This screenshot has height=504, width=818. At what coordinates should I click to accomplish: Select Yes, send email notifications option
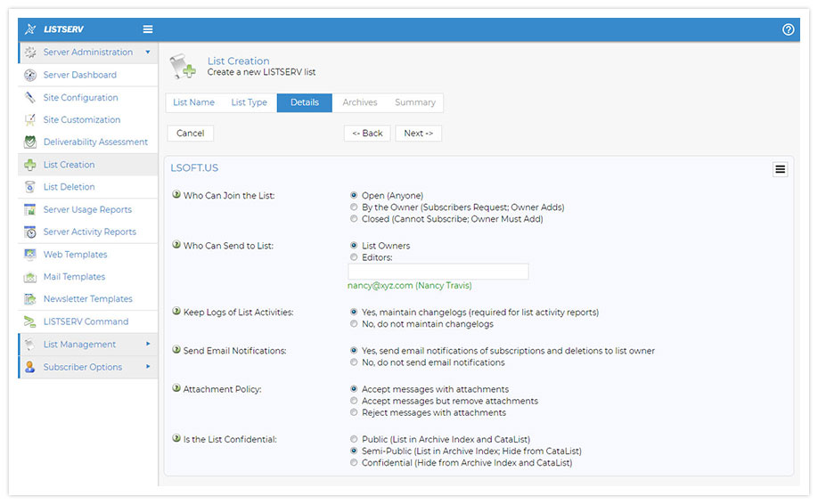pos(354,351)
